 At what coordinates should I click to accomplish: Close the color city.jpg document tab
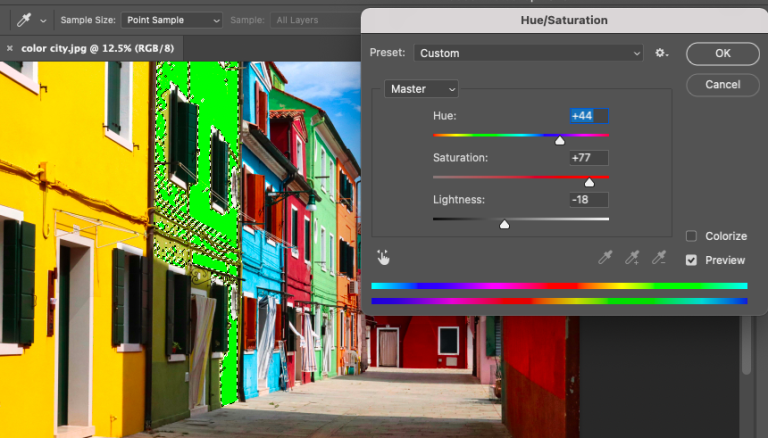pos(9,49)
